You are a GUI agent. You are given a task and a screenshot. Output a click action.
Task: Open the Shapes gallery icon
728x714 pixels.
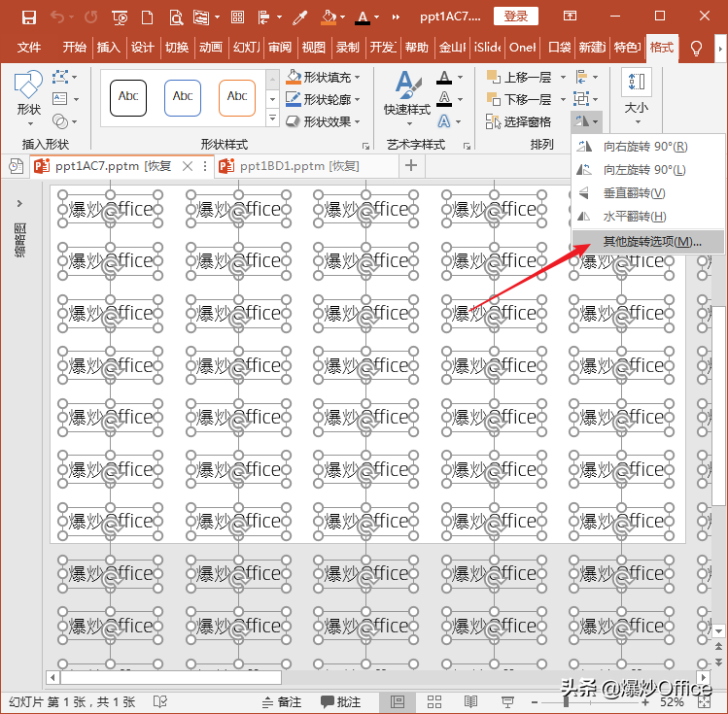(29, 98)
